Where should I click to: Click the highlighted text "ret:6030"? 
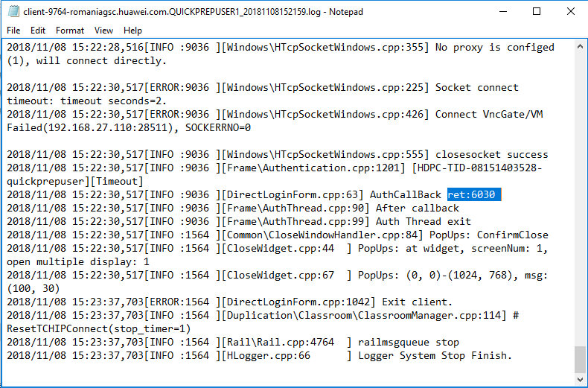tap(471, 195)
